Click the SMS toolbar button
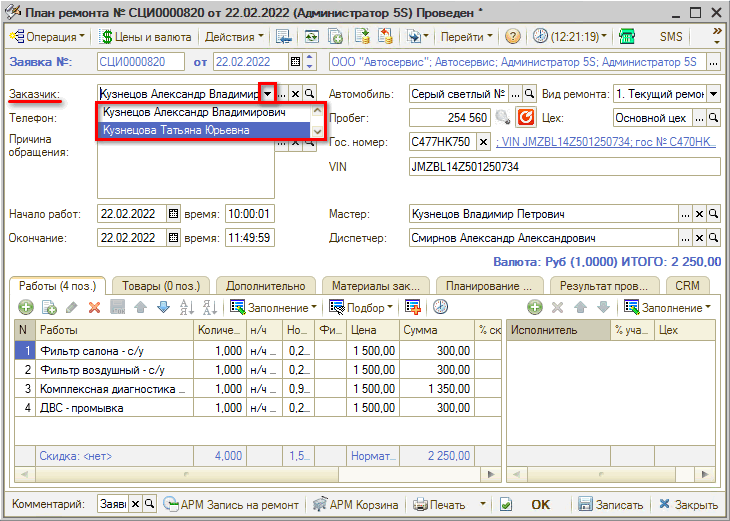The image size is (730, 521). pyautogui.click(x=672, y=36)
